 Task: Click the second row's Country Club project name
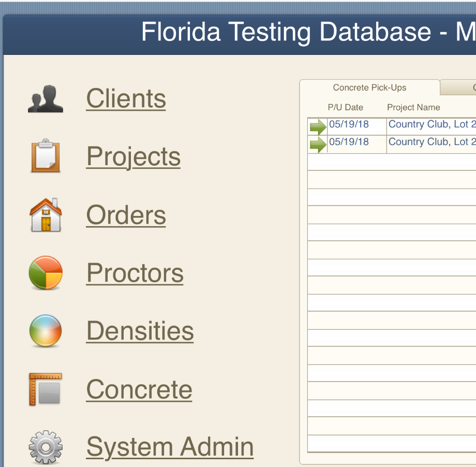[x=432, y=142]
